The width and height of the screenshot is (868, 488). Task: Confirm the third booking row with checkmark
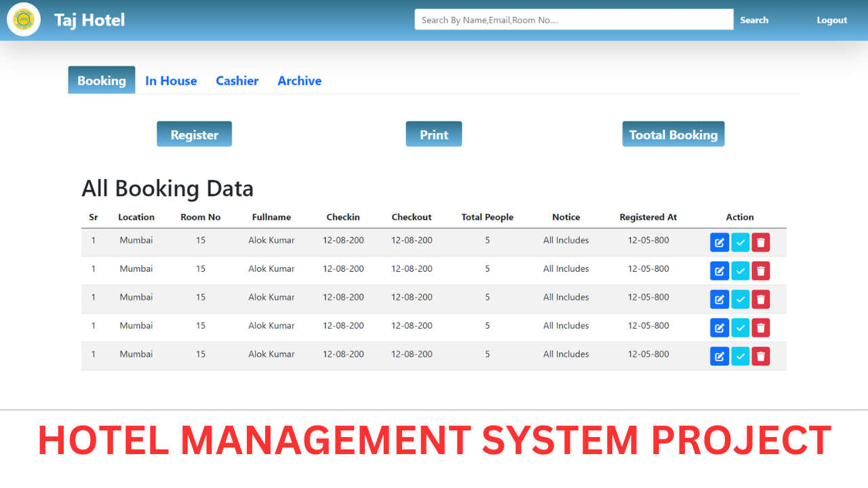pos(741,300)
